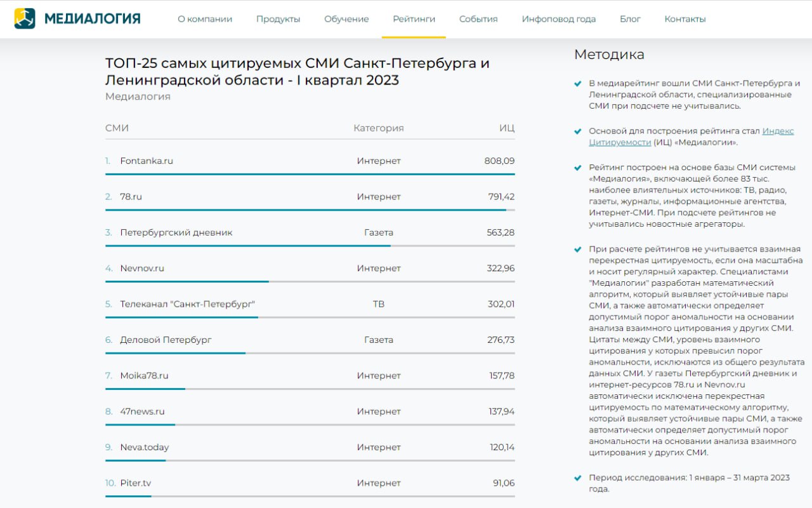Click the 78.ru entry
The width and height of the screenshot is (812, 508).
pyautogui.click(x=131, y=197)
